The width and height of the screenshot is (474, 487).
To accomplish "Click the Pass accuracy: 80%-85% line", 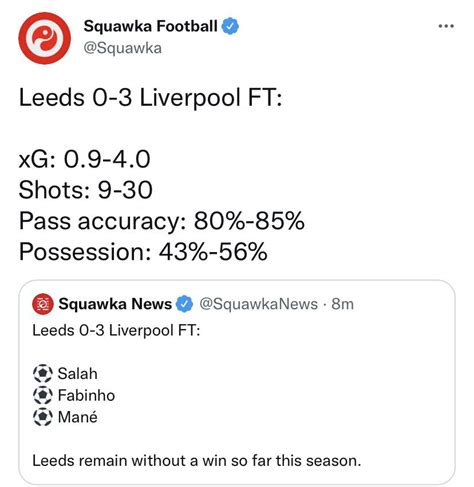I will (162, 221).
